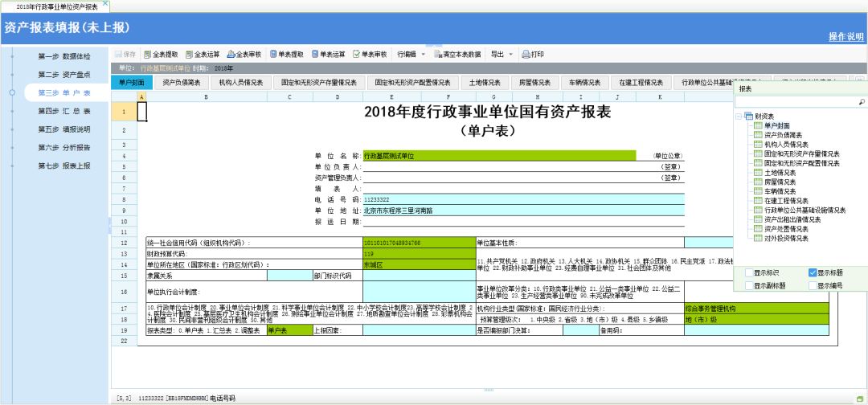Enable the 显示编号 checkbox
The width and height of the screenshot is (868, 405).
[x=812, y=285]
